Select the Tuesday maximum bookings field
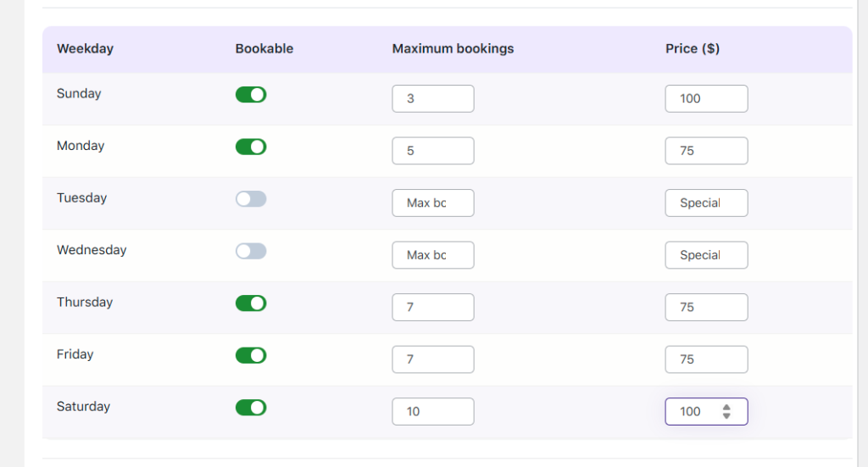The height and width of the screenshot is (467, 868). [432, 203]
